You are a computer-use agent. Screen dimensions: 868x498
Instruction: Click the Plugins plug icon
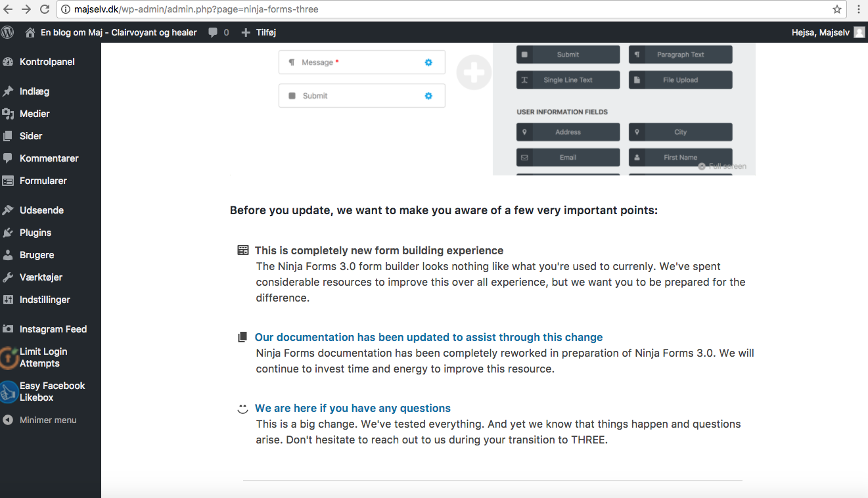pos(8,233)
